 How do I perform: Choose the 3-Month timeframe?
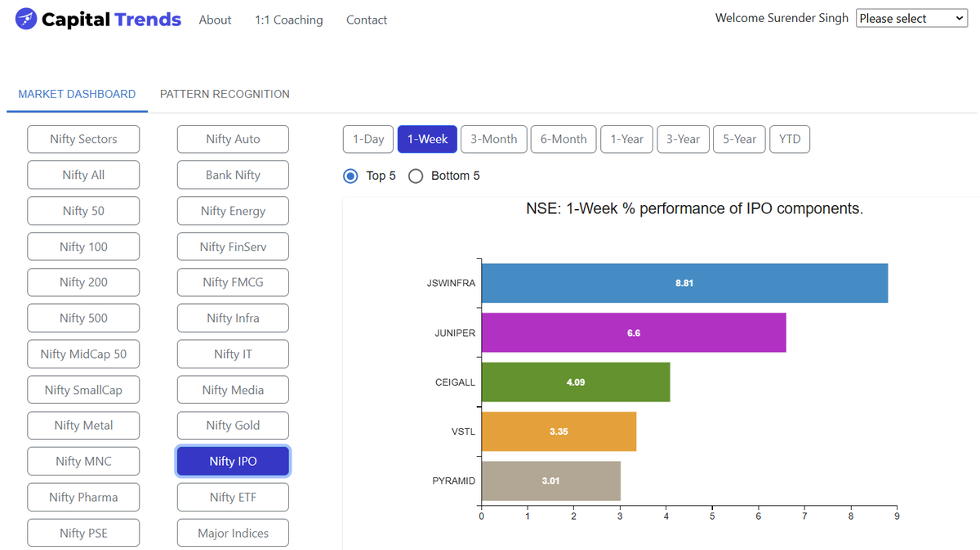pyautogui.click(x=494, y=139)
